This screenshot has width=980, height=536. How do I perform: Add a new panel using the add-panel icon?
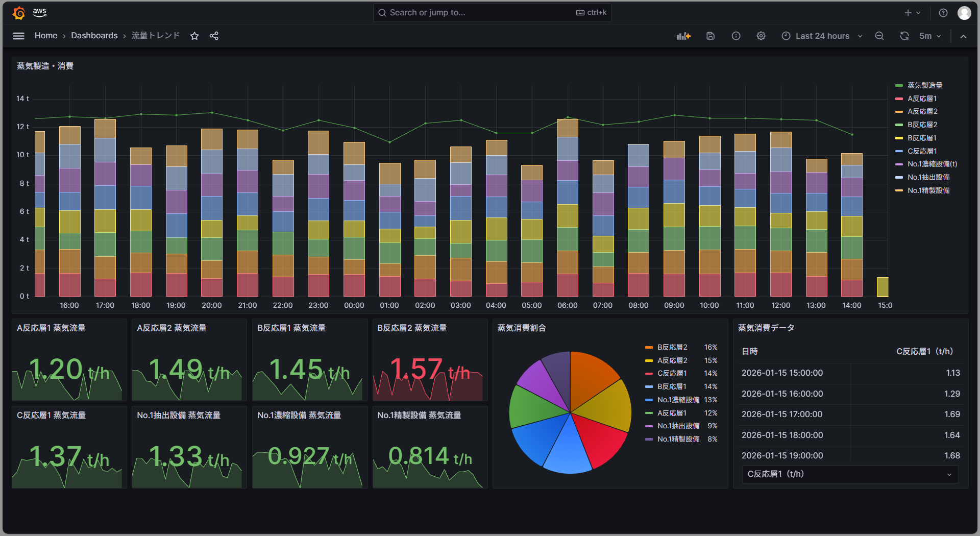pyautogui.click(x=683, y=36)
